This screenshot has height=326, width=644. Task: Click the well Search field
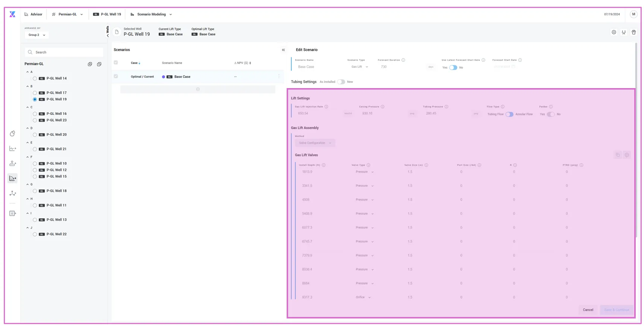[64, 52]
